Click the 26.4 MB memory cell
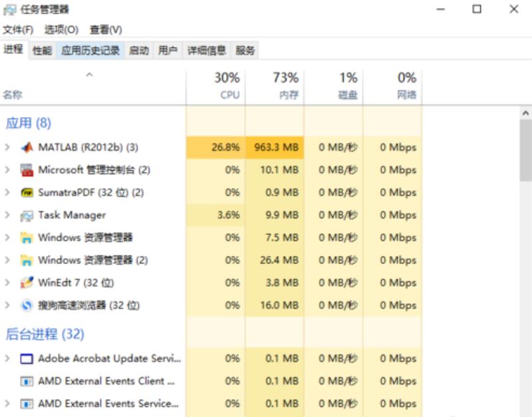532x417 pixels. [275, 260]
